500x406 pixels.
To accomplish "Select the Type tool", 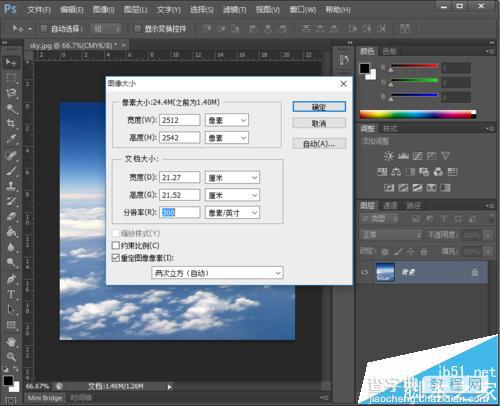I will [11, 294].
